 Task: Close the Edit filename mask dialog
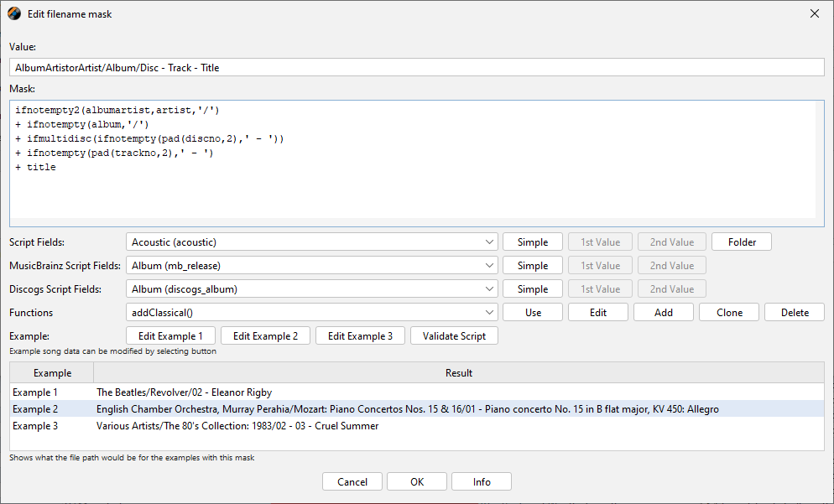814,13
